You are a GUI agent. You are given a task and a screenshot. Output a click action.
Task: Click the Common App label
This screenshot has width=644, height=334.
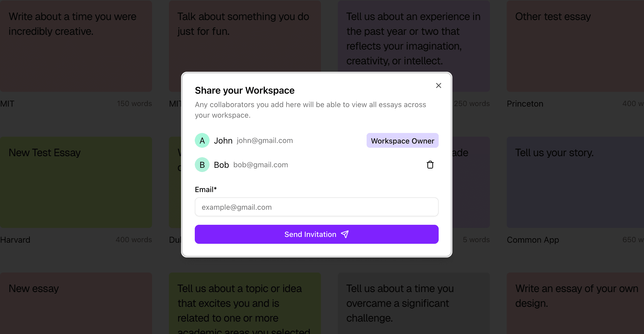pos(533,240)
